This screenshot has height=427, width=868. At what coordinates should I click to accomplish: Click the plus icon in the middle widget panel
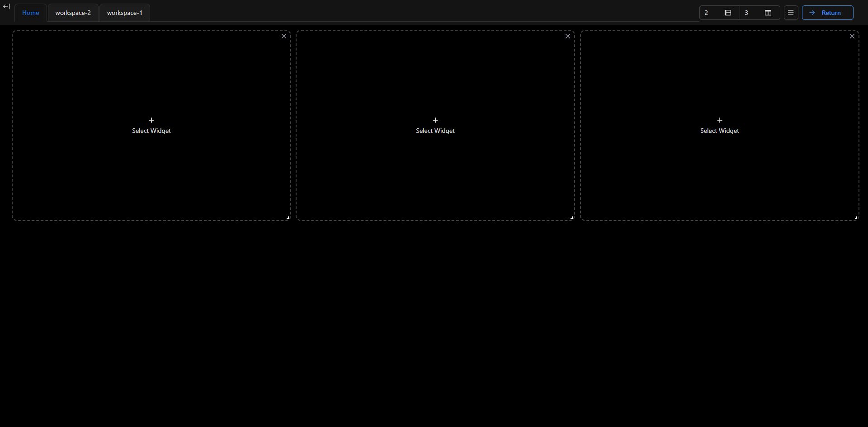(x=435, y=120)
